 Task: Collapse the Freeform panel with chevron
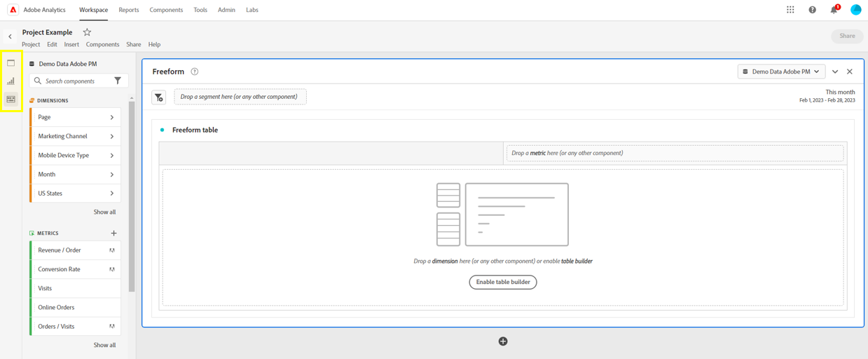tap(835, 72)
